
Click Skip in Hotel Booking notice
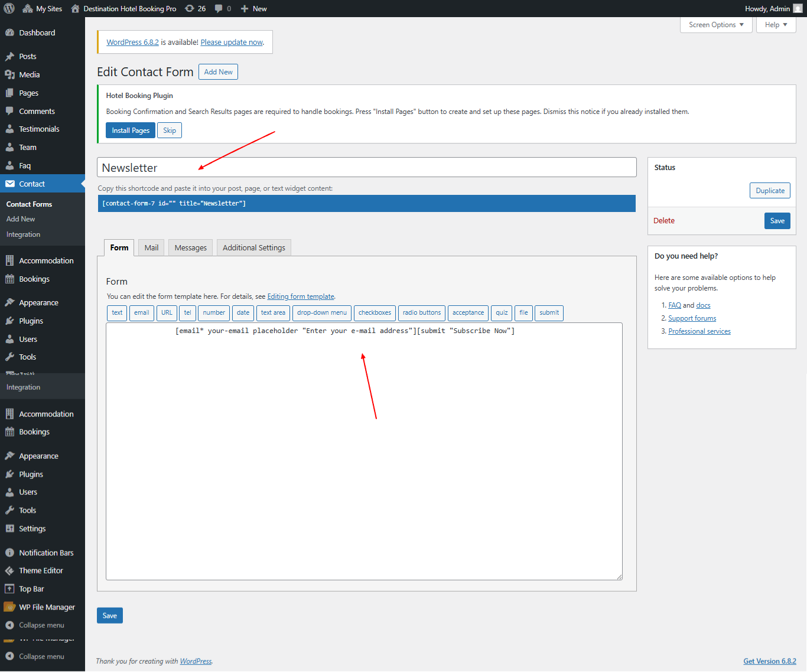click(x=170, y=131)
